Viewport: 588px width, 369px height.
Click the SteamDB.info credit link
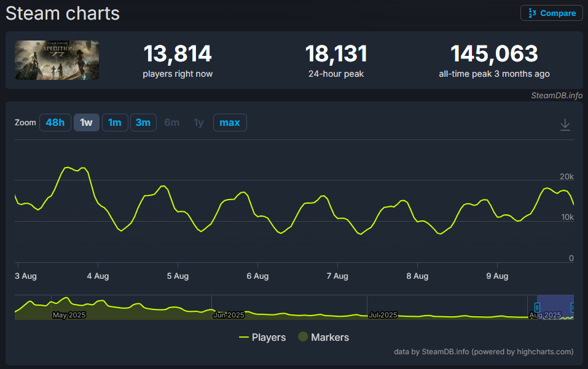[557, 96]
